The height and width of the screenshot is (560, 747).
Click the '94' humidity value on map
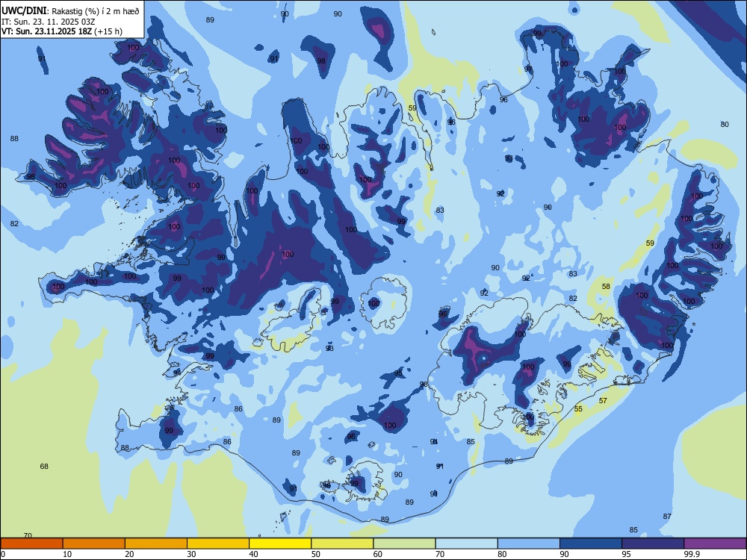177,373
